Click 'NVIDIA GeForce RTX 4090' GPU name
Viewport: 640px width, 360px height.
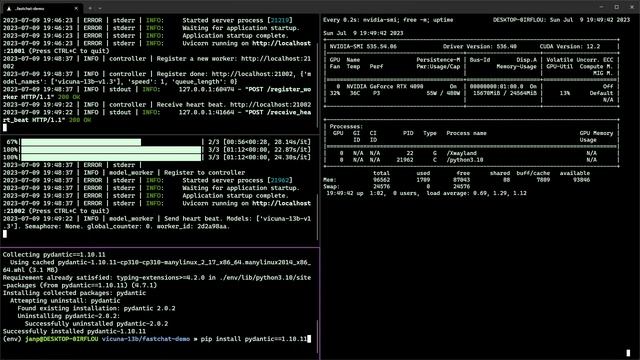tap(385, 87)
